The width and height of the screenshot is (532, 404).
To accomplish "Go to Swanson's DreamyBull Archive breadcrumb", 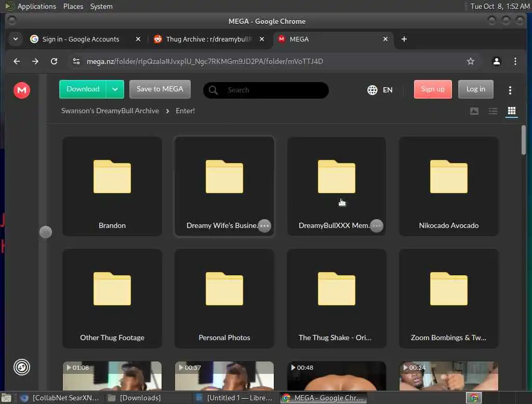I will [110, 111].
